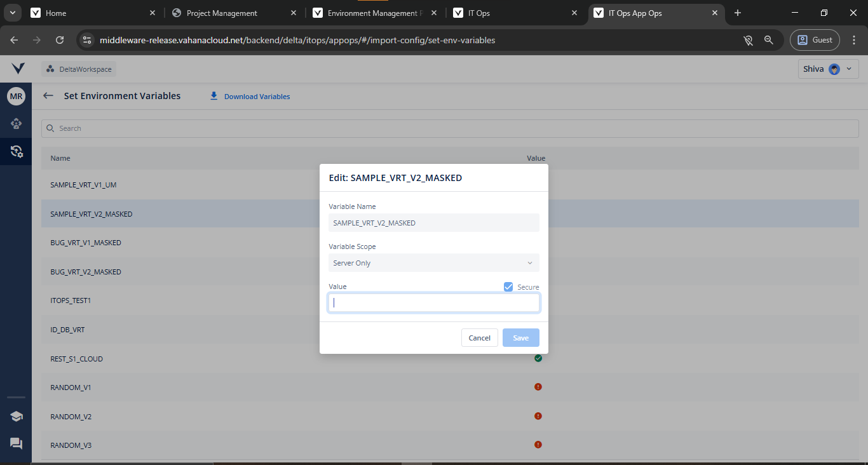Open a new browser tab with plus

point(738,13)
